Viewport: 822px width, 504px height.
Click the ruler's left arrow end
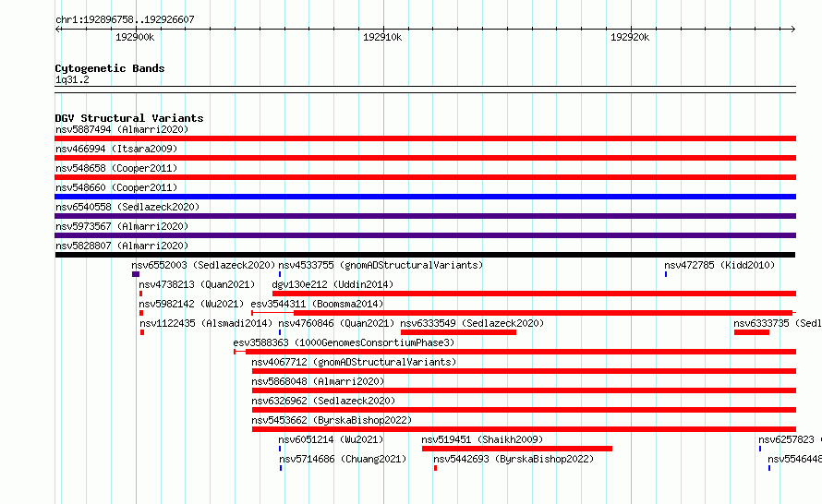click(58, 29)
